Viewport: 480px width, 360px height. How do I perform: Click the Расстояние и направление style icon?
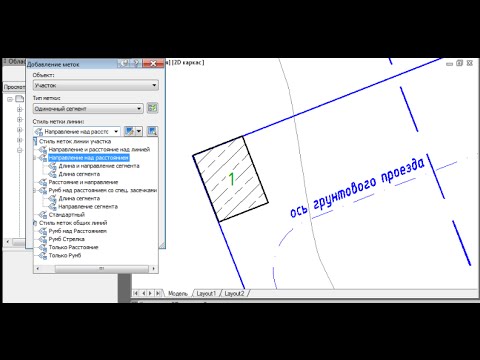coord(43,182)
